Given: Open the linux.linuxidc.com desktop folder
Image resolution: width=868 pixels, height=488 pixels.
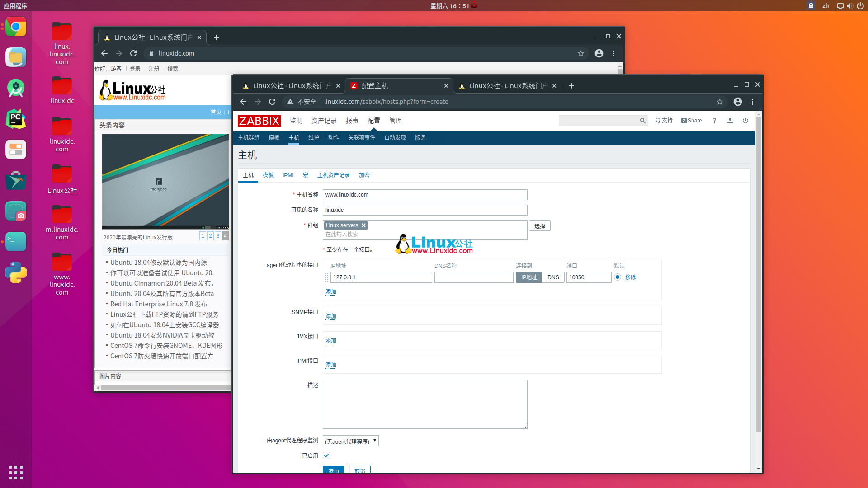Looking at the screenshot, I should [62, 44].
